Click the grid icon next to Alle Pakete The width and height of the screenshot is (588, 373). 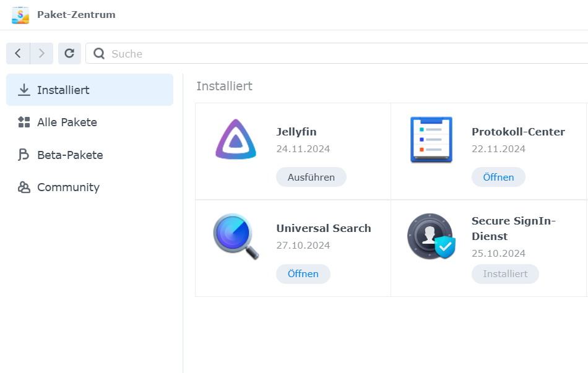(x=24, y=122)
